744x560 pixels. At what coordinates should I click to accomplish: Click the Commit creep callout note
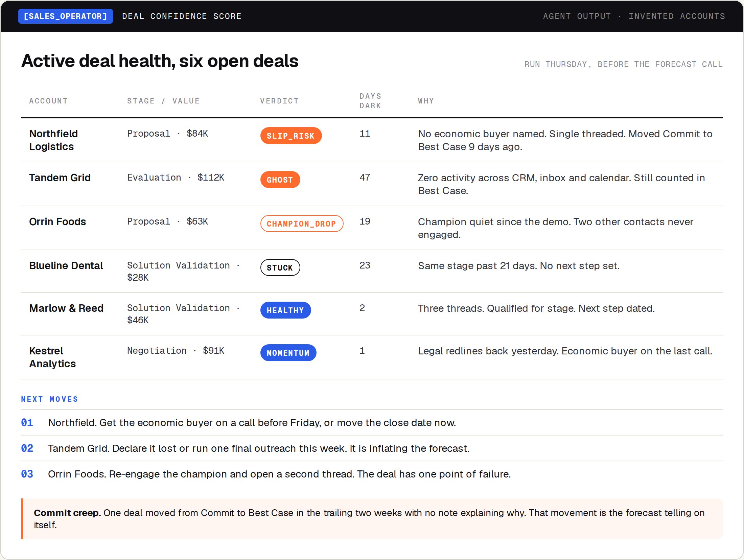[x=372, y=519]
